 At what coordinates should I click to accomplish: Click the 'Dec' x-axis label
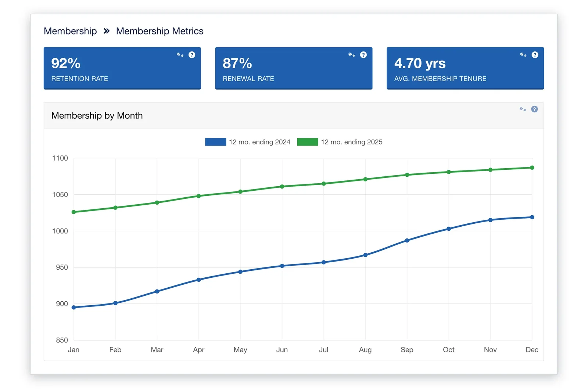click(532, 350)
